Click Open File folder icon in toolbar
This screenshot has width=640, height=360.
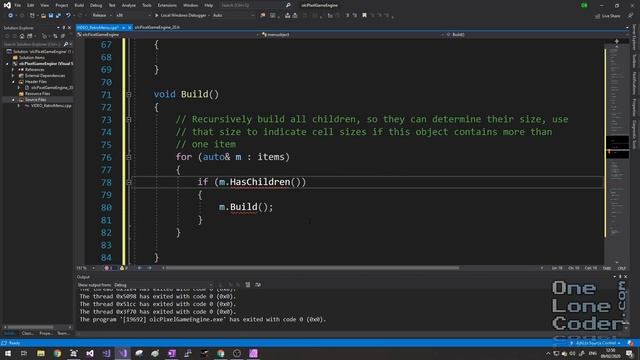point(43,16)
